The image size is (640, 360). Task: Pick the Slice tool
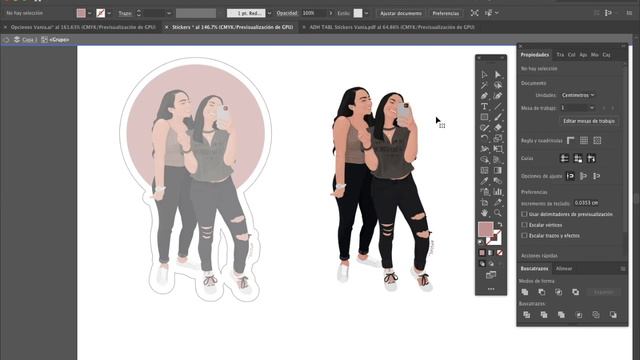coord(498,202)
